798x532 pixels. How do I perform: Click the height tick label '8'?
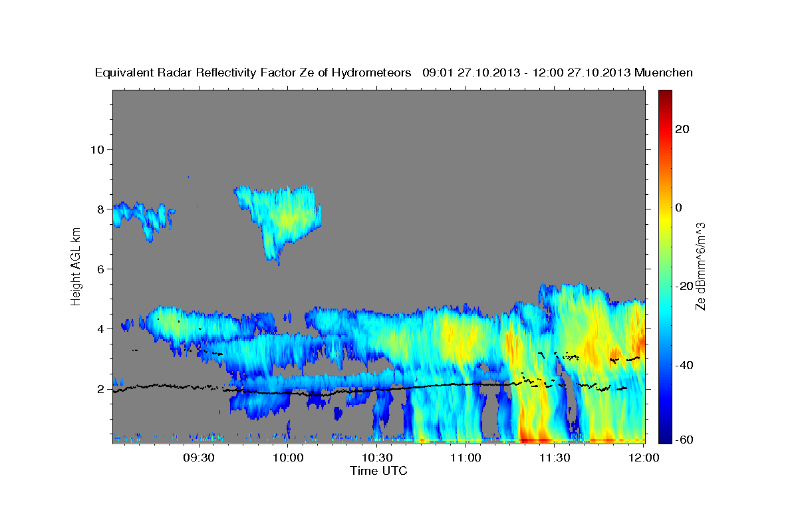(x=100, y=209)
